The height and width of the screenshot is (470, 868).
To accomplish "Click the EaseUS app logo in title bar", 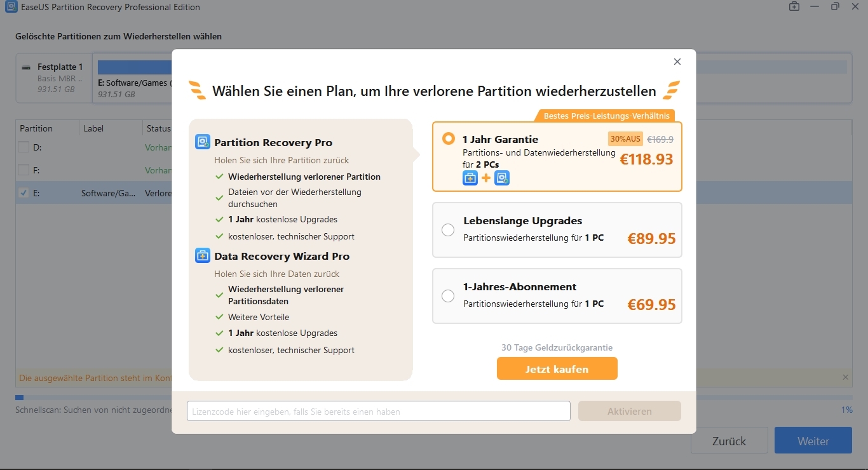I will [x=11, y=8].
